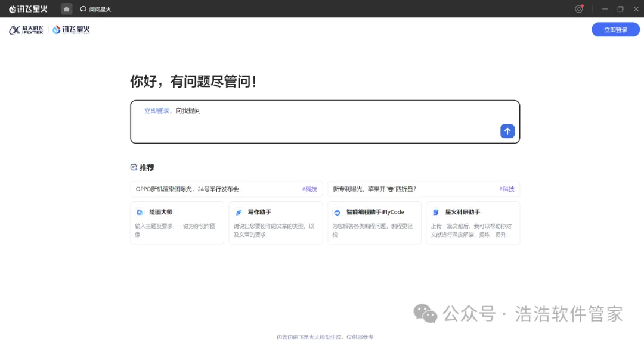Image resolution: width=644 pixels, height=340 pixels.
Task: Maximize the 讯飞星火 window
Action: click(621, 9)
